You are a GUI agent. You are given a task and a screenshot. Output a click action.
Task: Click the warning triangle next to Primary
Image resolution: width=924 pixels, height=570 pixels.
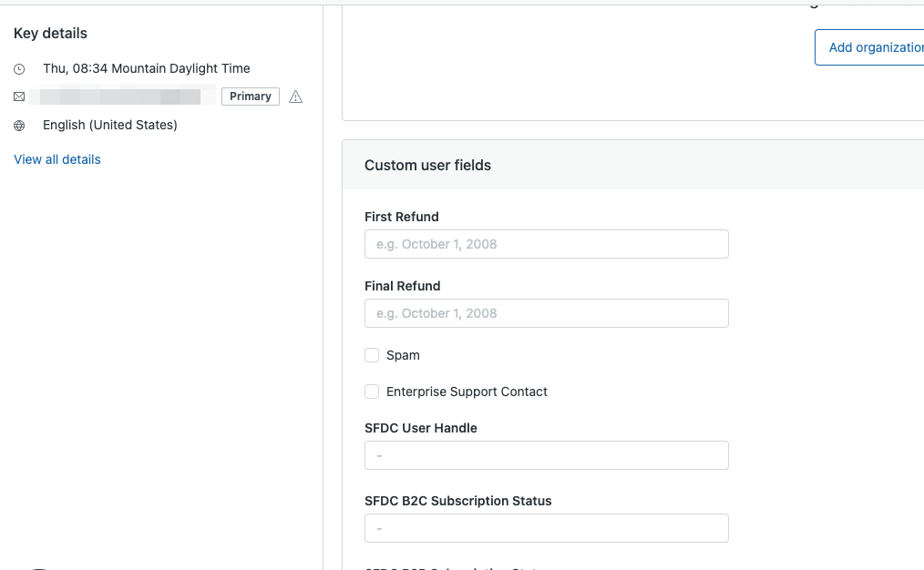tap(295, 97)
